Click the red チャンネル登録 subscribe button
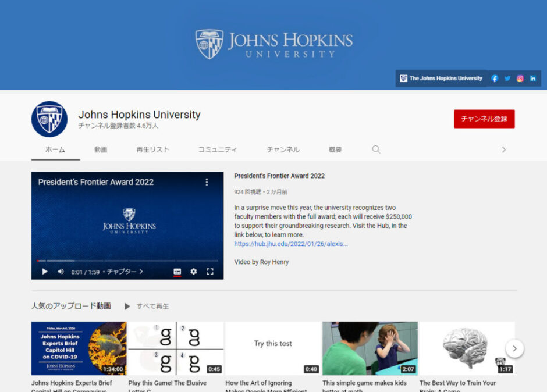547x392 pixels. (484, 119)
